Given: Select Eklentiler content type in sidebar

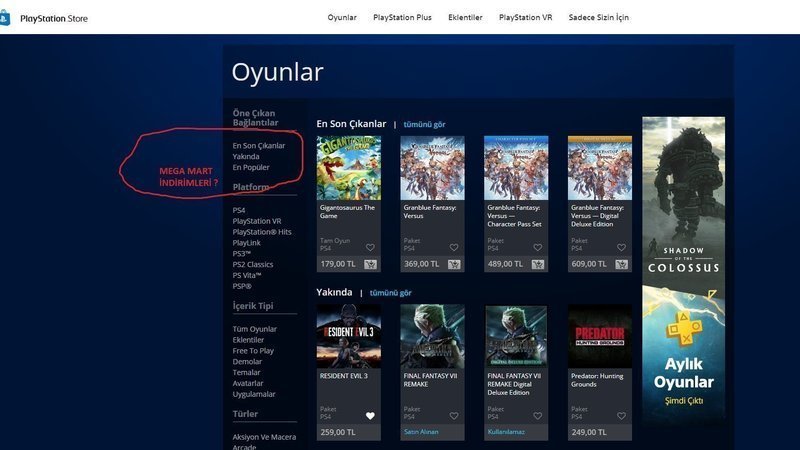Looking at the screenshot, I should (248, 340).
